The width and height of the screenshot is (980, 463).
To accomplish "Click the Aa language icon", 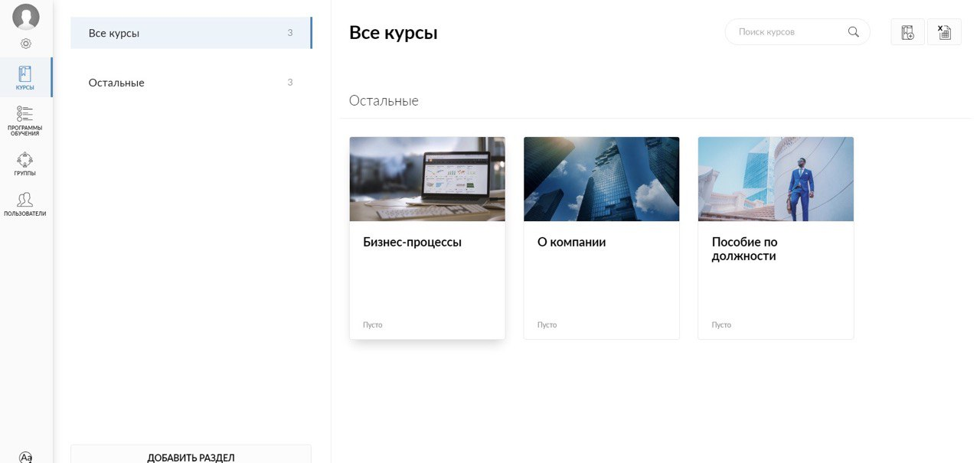I will (25, 457).
